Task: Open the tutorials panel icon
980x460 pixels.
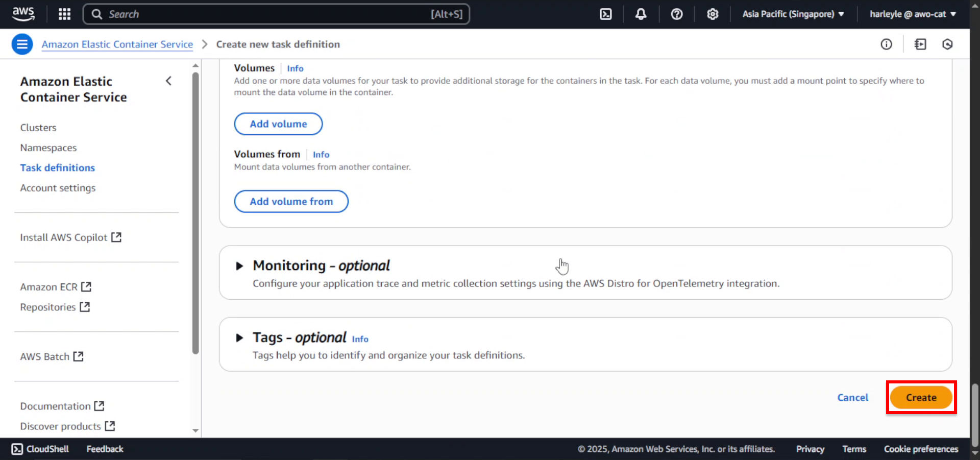Action: coord(920,44)
